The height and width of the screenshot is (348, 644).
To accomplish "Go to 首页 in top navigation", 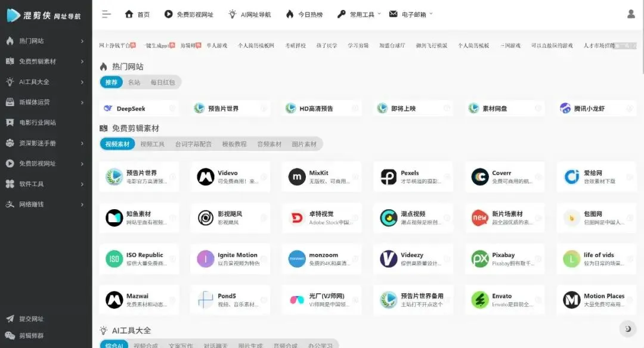I will [x=137, y=14].
